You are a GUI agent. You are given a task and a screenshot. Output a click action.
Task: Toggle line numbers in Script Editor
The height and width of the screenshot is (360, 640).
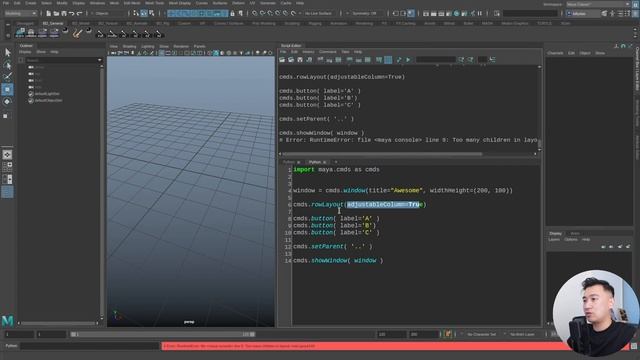[x=388, y=60]
